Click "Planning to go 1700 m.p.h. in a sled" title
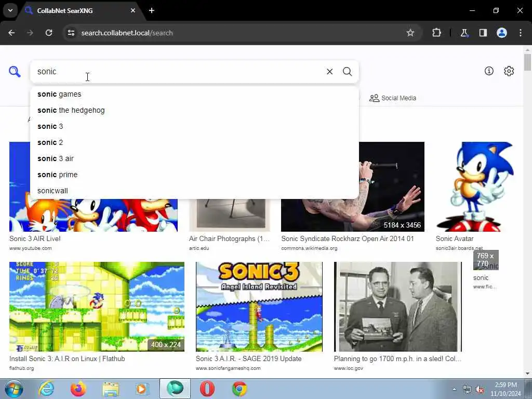 pos(397,358)
